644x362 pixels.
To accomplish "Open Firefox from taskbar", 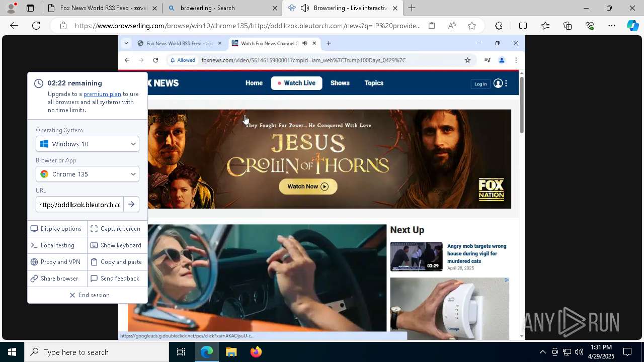I will coord(256,352).
